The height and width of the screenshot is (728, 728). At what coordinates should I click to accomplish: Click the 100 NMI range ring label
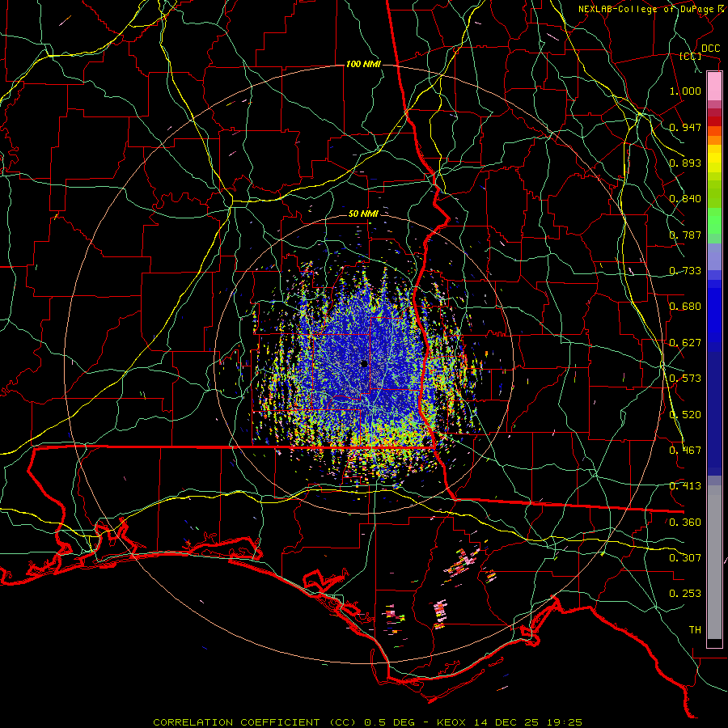363,64
